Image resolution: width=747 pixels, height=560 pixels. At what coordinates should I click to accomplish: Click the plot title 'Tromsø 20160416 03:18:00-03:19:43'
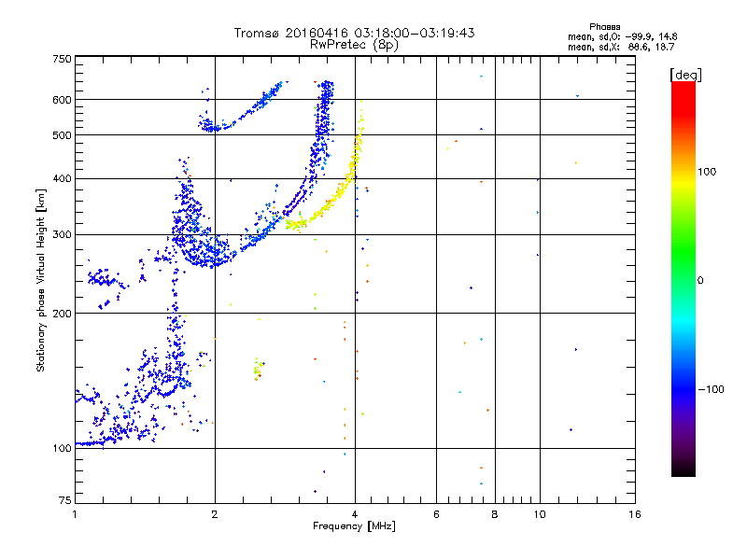coord(354,33)
